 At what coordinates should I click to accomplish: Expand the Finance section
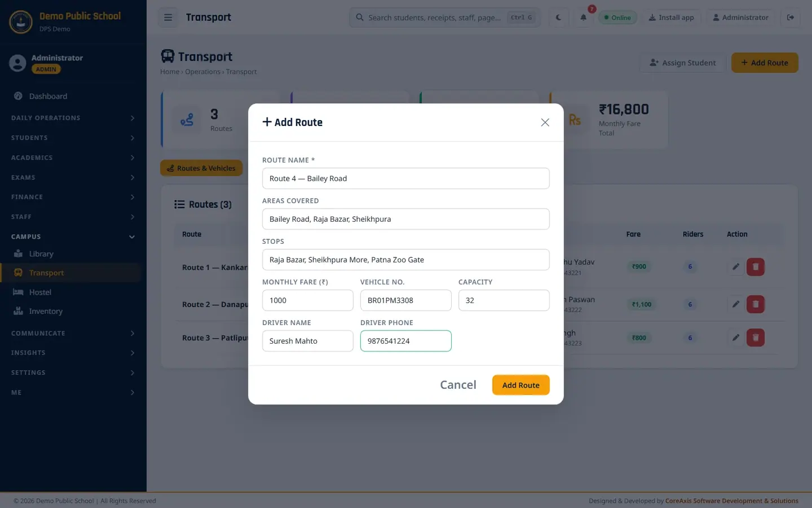coord(73,197)
